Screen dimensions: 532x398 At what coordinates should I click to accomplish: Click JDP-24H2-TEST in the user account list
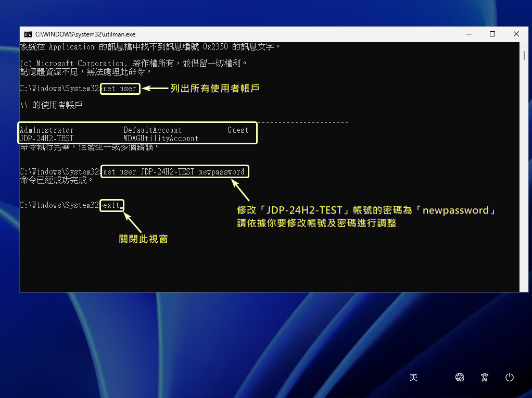pos(47,139)
